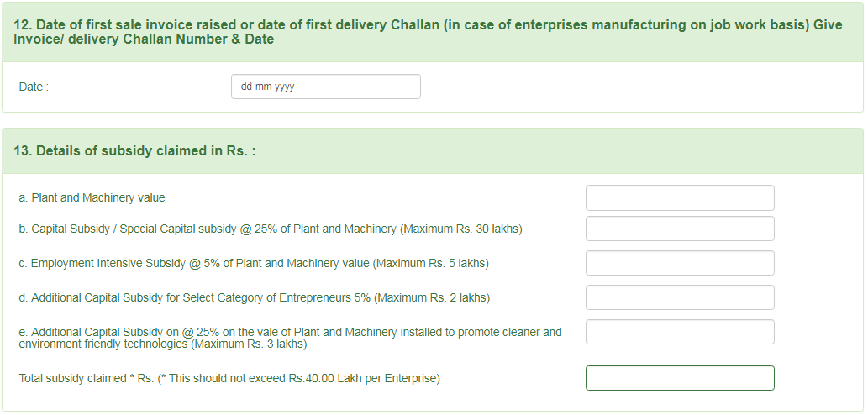The image size is (868, 415).
Task: Click the Date field showing dd-mm-yyyy
Action: click(x=325, y=87)
